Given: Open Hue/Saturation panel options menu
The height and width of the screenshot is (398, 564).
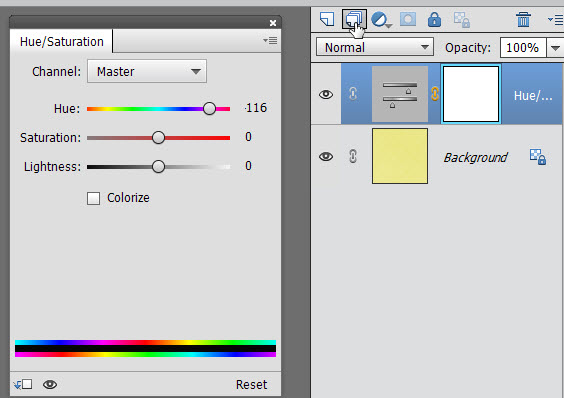Looking at the screenshot, I should point(270,41).
